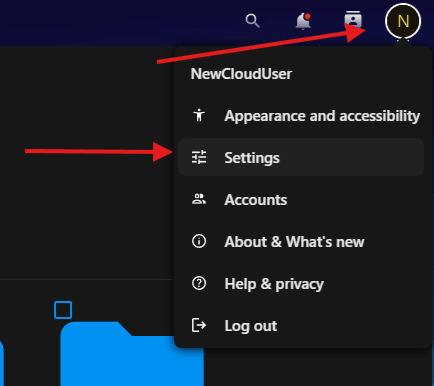The image size is (434, 386).
Task: Click the accessibility person icon
Action: click(199, 115)
